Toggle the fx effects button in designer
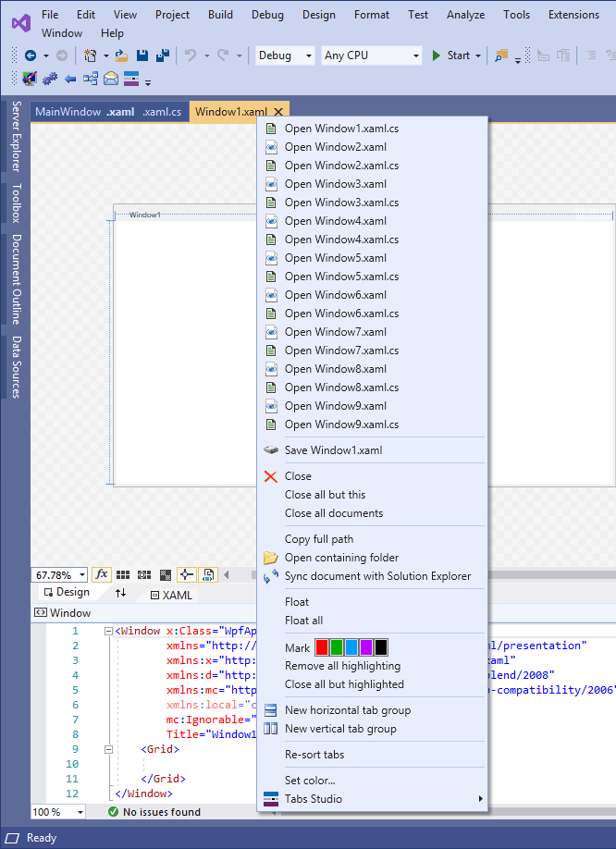 (x=102, y=575)
